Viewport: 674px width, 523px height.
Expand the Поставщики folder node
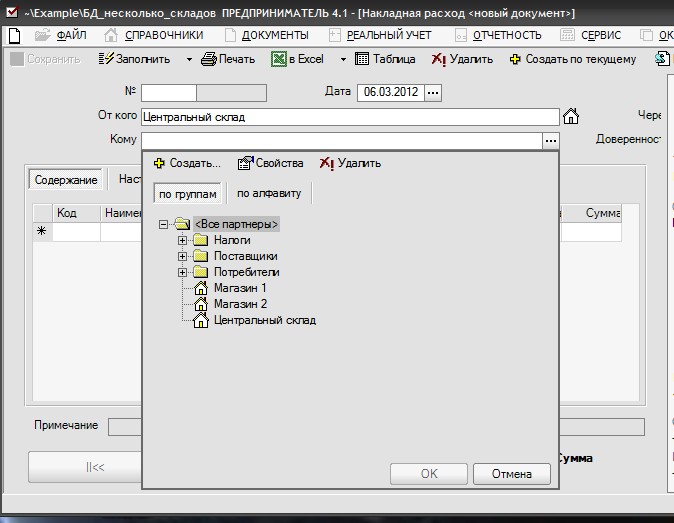pyautogui.click(x=182, y=256)
